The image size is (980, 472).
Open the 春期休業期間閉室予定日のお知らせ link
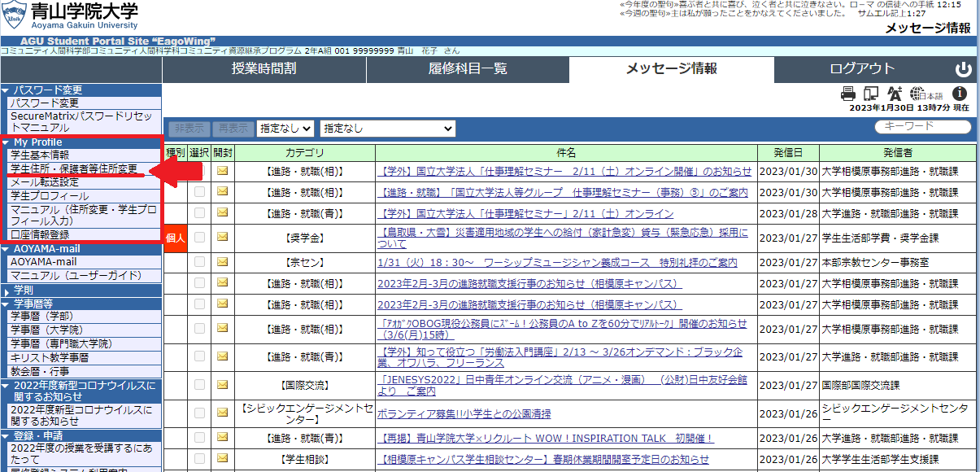tap(543, 459)
